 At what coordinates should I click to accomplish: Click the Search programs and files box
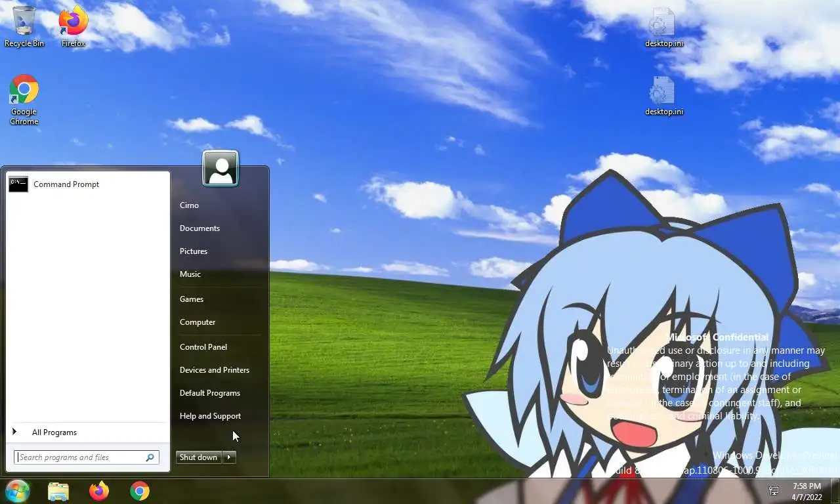pyautogui.click(x=87, y=457)
